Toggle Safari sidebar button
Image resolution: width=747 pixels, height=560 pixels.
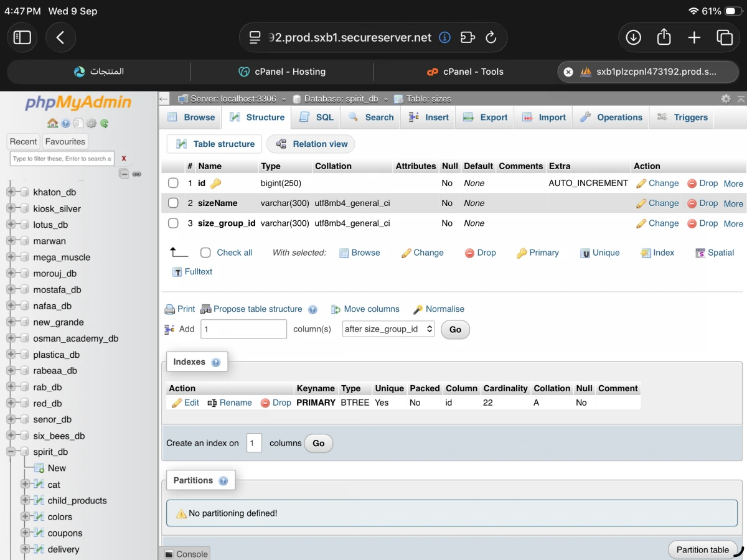[22, 38]
